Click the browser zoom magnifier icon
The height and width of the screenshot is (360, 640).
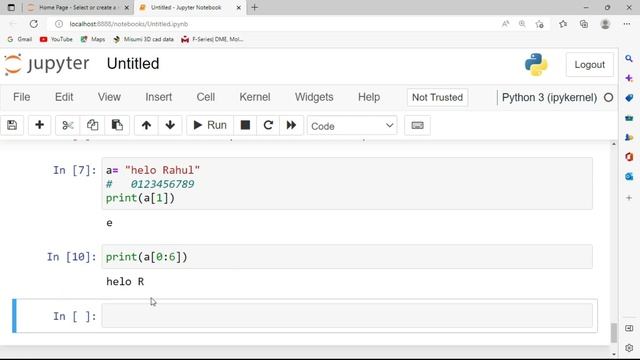tap(522, 24)
